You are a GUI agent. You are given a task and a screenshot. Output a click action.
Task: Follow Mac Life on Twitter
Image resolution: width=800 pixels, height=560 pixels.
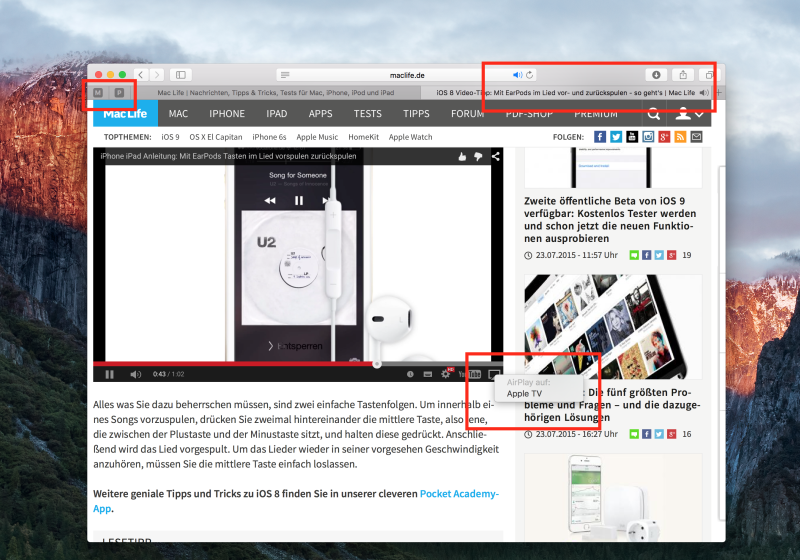coord(616,137)
